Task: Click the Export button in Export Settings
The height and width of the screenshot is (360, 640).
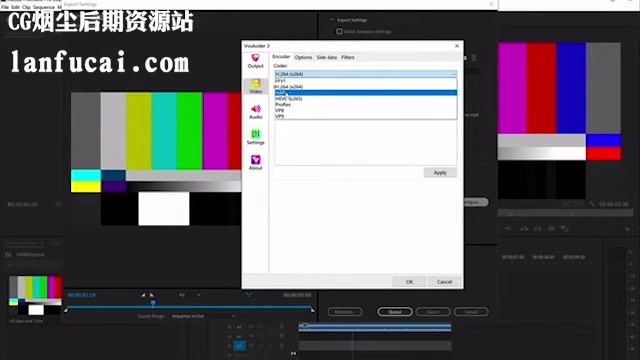Action: click(x=433, y=312)
